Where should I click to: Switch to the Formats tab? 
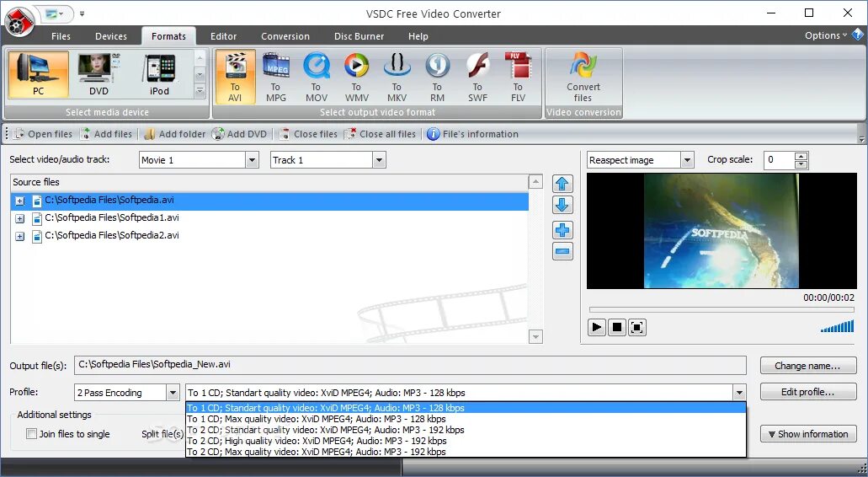point(168,36)
